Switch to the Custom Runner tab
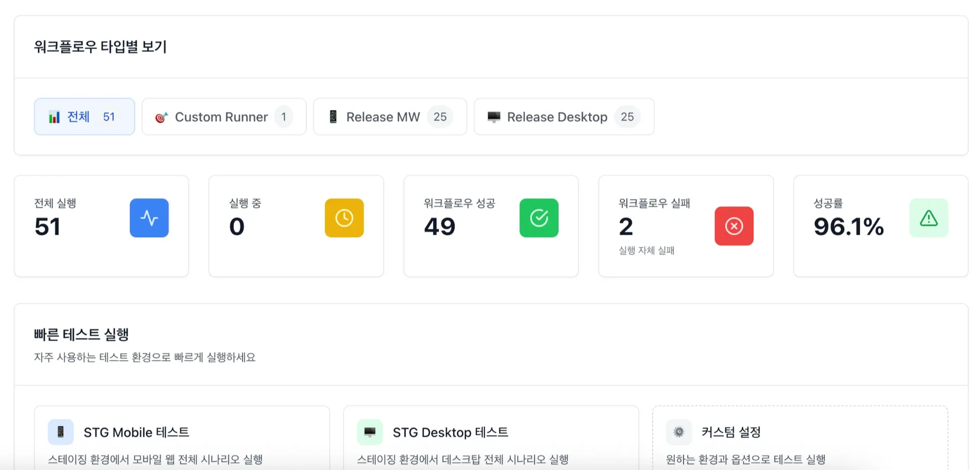Viewport: 980px width, 470px height. click(224, 117)
